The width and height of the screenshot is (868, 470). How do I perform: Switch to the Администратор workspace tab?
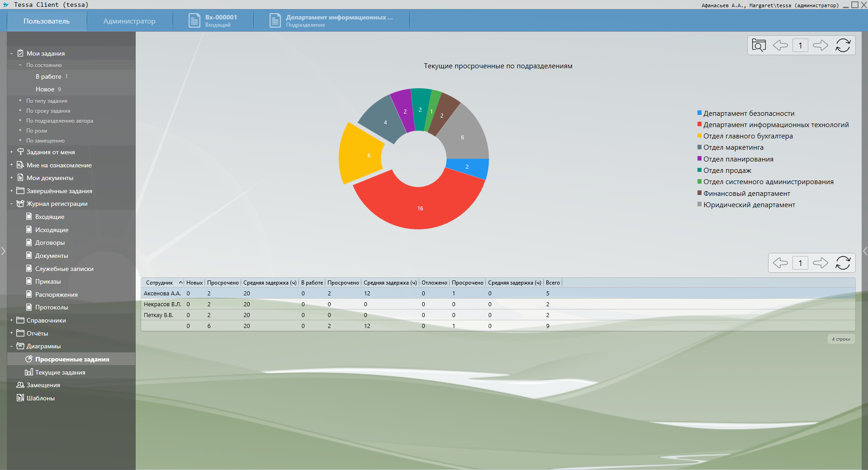pos(129,21)
